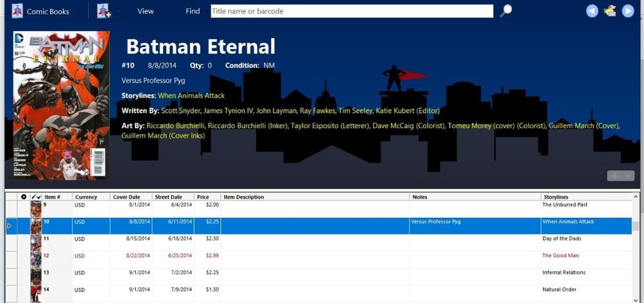Open the Tim Seeley writer link
Viewport: 644px width, 303px height.
(355, 111)
